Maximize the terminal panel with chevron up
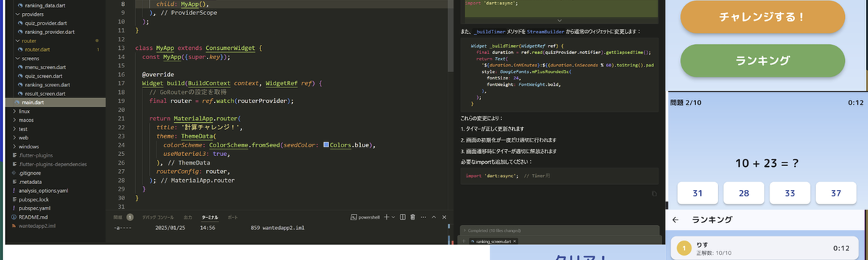Image resolution: width=868 pixels, height=260 pixels. click(x=433, y=217)
